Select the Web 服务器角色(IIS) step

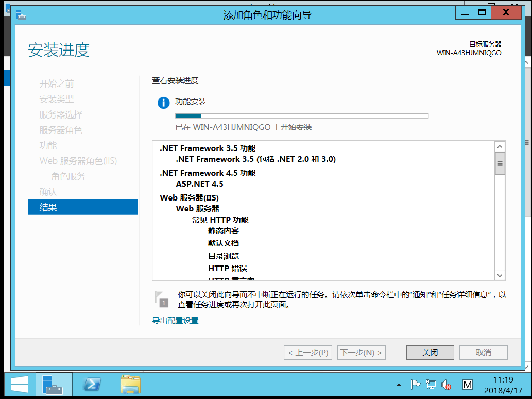pyautogui.click(x=78, y=161)
